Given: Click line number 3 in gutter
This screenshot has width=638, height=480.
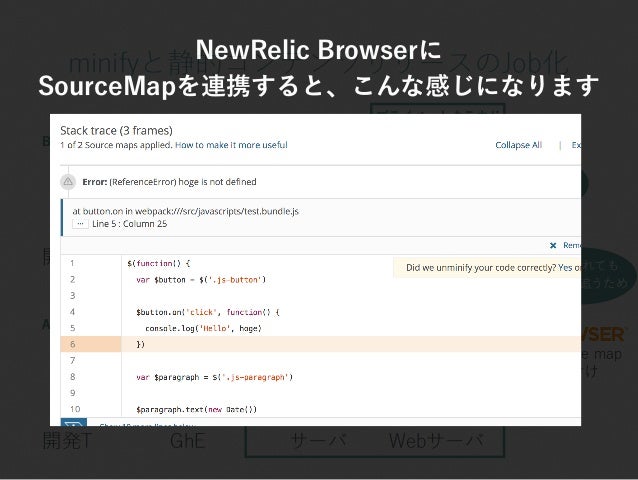Looking at the screenshot, I should tap(72, 296).
